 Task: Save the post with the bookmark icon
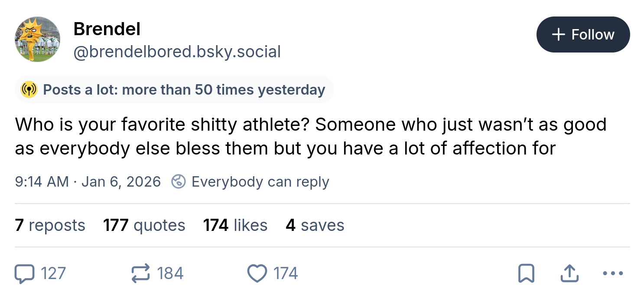(x=526, y=273)
